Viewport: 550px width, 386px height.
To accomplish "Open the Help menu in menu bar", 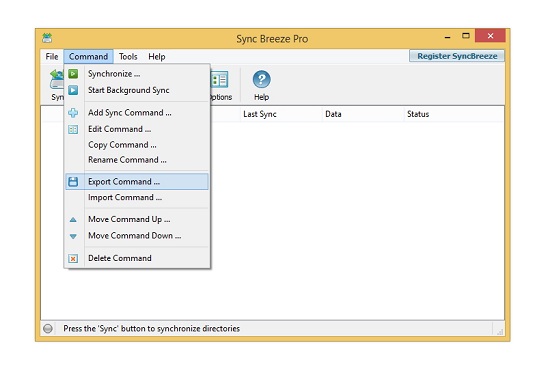I will (x=156, y=56).
